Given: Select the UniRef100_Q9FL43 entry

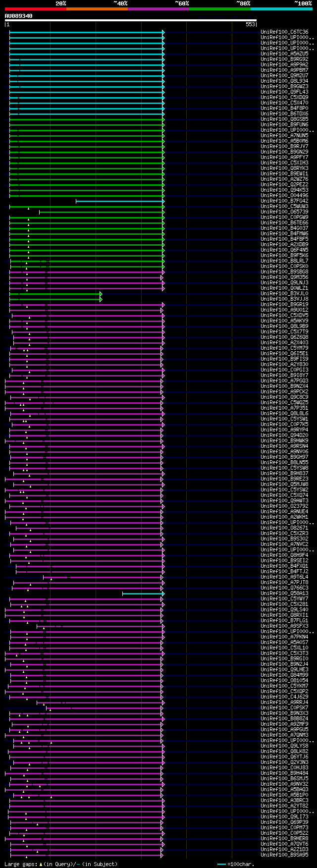Looking at the screenshot, I should tap(284, 92).
